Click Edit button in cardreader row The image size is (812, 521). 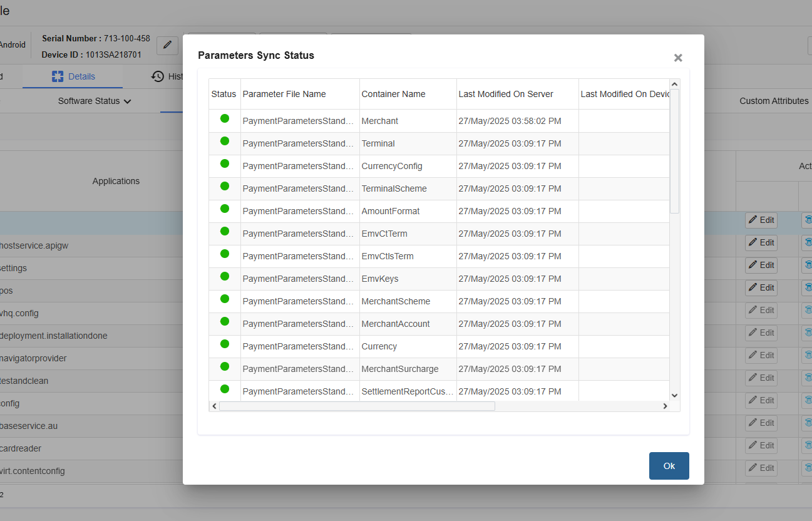[761, 445]
